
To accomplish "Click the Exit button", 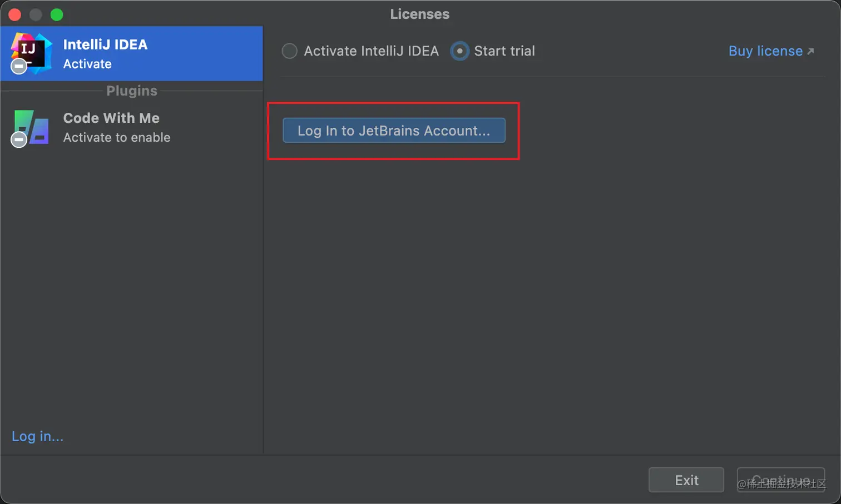I will (x=686, y=480).
